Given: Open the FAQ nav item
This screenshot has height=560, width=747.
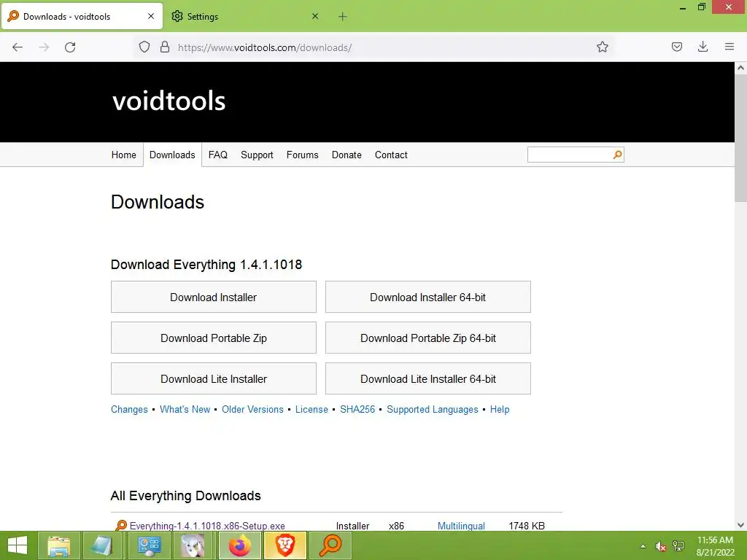Looking at the screenshot, I should [x=217, y=155].
